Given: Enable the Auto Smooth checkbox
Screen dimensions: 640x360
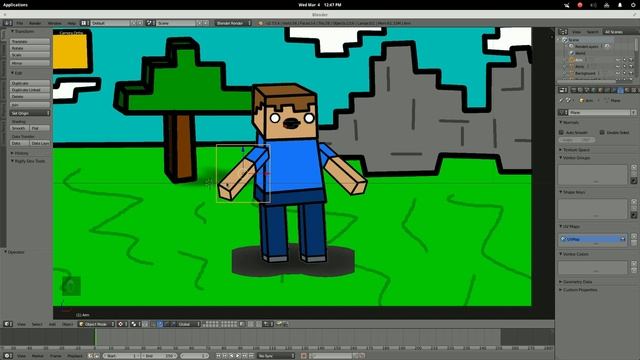Looking at the screenshot, I should click(561, 133).
